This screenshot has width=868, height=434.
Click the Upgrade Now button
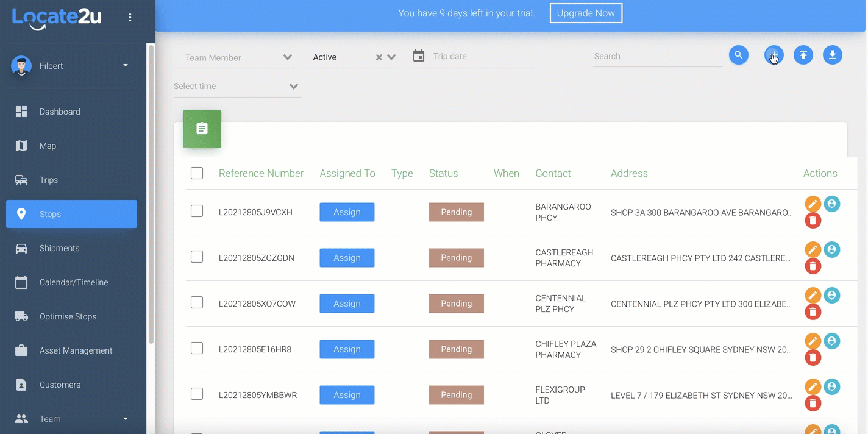coord(586,13)
